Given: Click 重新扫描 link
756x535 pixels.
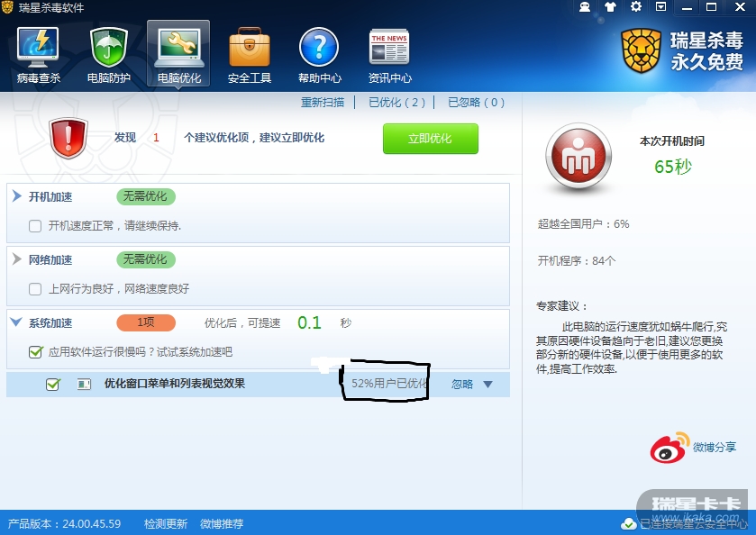Looking at the screenshot, I should (x=323, y=102).
